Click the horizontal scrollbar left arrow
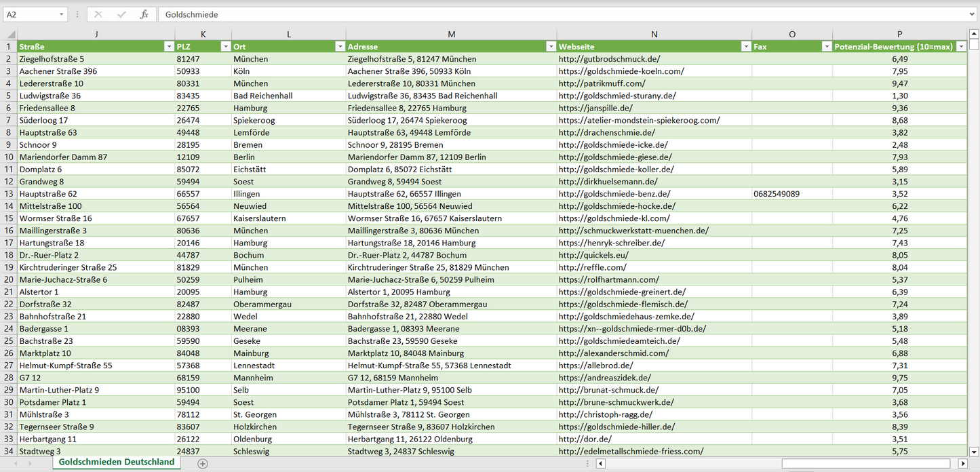 (x=600, y=464)
